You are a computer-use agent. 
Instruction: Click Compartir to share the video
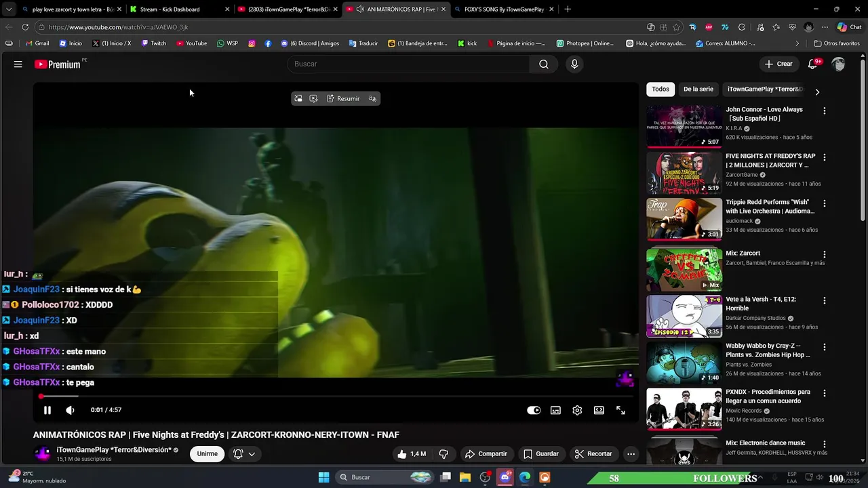486,454
